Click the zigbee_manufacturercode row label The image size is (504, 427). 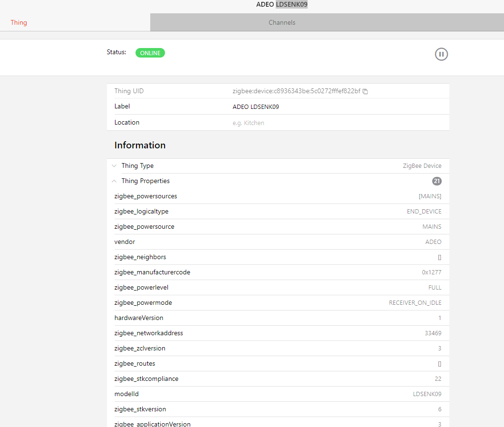[x=152, y=272]
